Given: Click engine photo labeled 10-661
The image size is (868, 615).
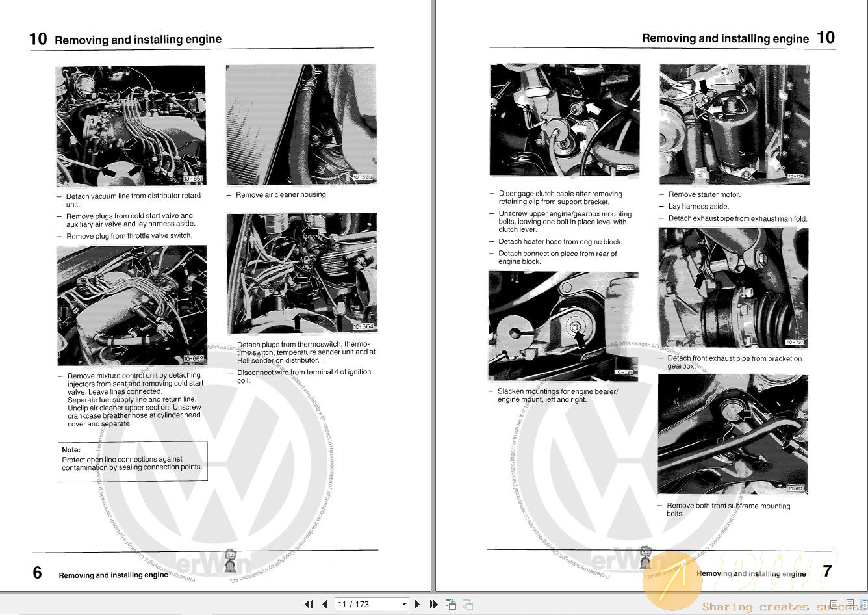Looking at the screenshot, I should point(131,125).
